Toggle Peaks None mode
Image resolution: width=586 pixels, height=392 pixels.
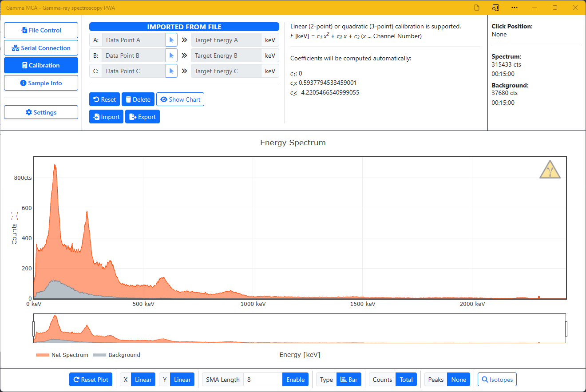click(459, 380)
